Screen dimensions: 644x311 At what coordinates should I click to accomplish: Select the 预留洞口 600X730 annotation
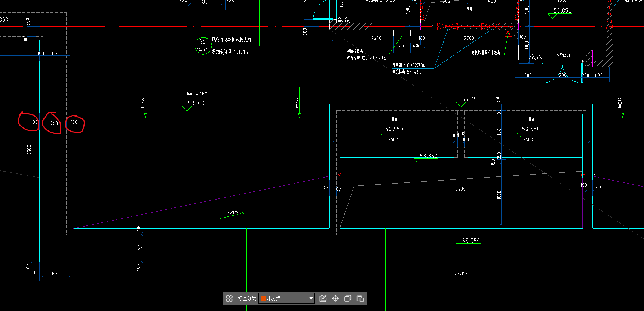tap(409, 65)
